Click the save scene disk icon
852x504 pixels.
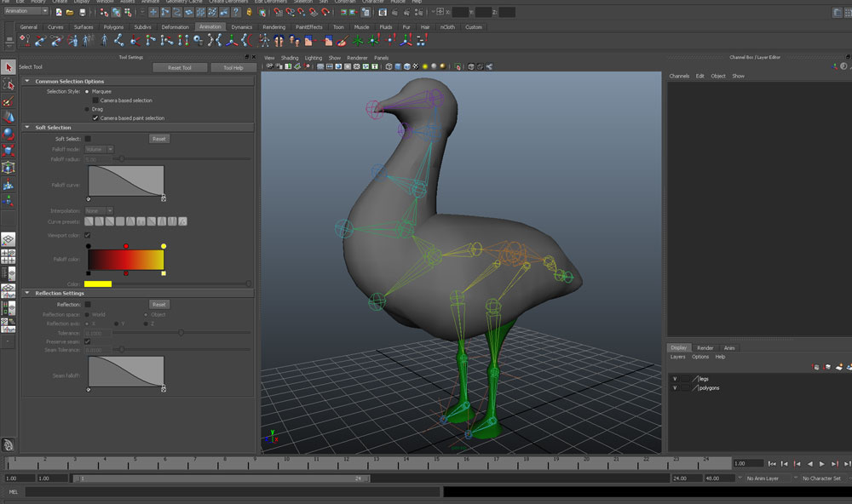click(x=82, y=13)
